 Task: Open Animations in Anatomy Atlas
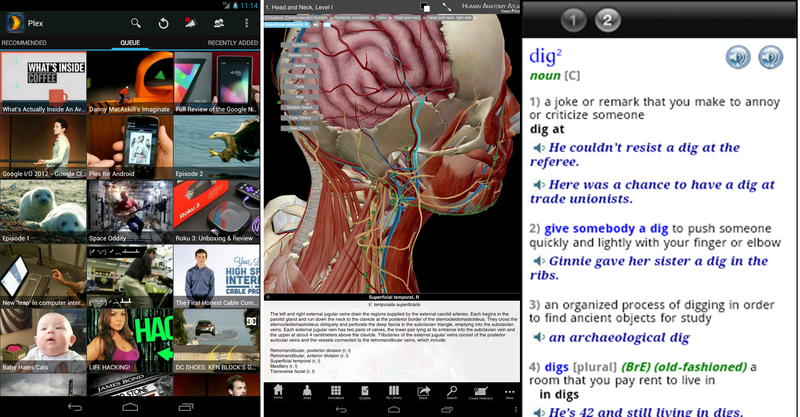tap(336, 392)
